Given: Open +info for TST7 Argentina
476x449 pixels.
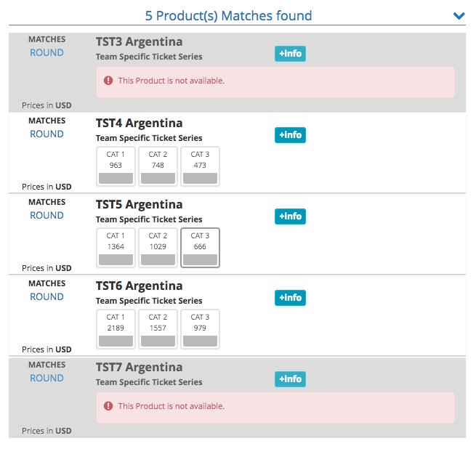Looking at the screenshot, I should [290, 379].
